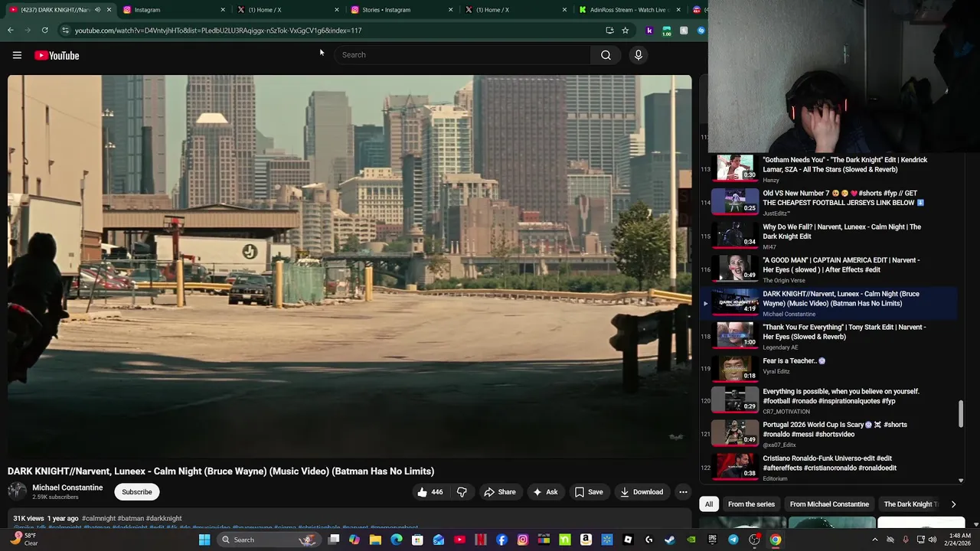
Task: Share the video
Action: (499, 492)
